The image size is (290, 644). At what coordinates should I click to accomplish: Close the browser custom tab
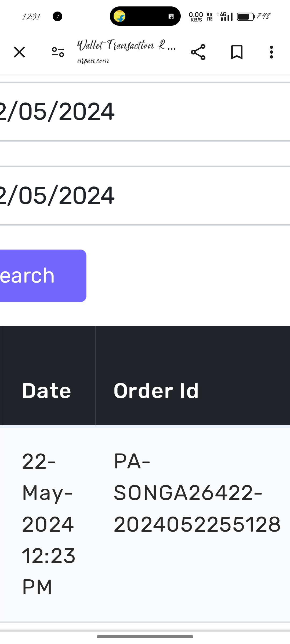[19, 52]
